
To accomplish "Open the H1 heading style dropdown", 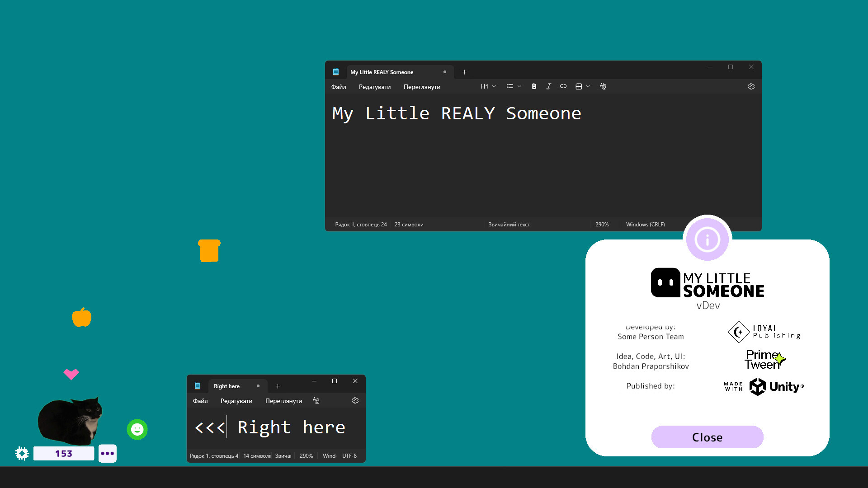I will pos(488,86).
